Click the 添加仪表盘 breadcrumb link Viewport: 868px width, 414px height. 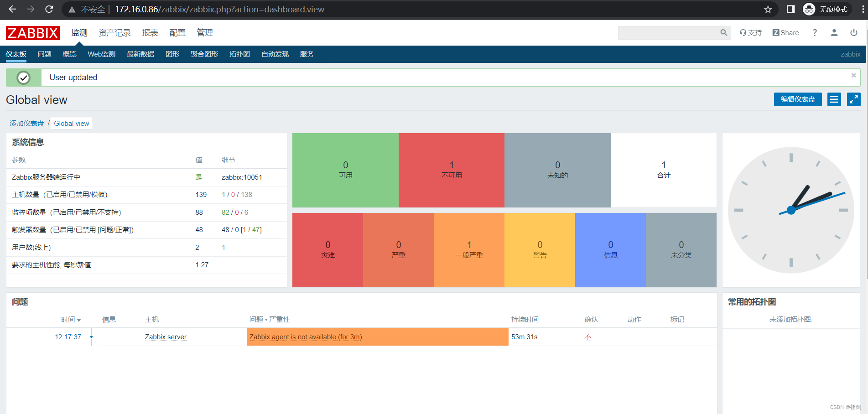pos(27,124)
